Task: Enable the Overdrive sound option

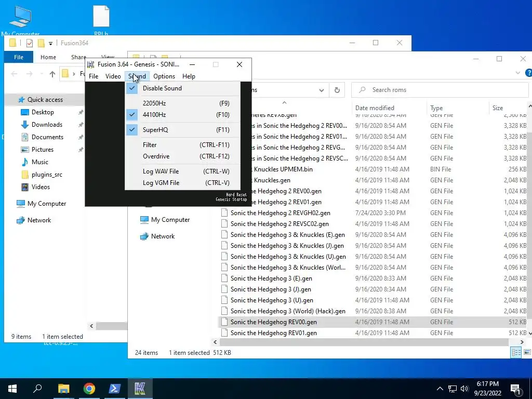Action: point(182,156)
